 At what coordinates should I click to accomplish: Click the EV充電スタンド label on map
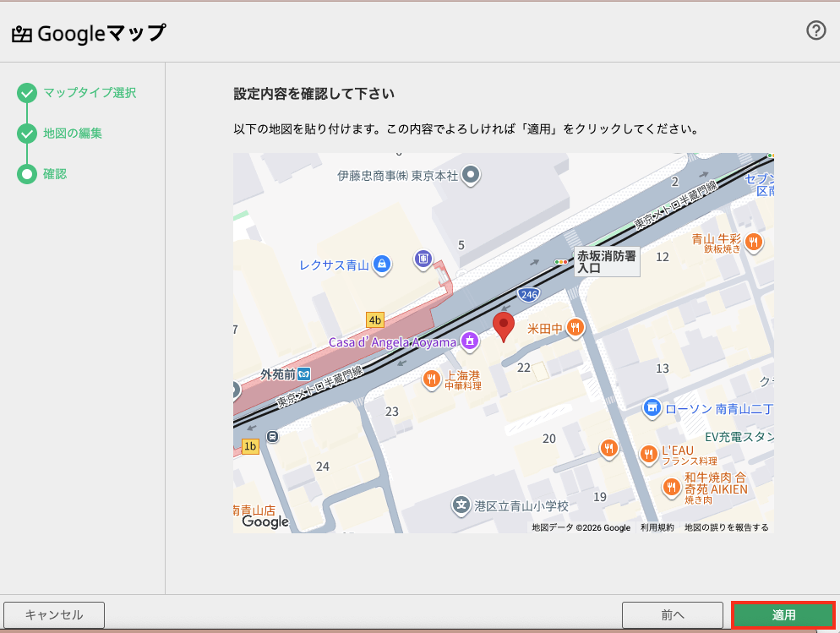pos(739,437)
